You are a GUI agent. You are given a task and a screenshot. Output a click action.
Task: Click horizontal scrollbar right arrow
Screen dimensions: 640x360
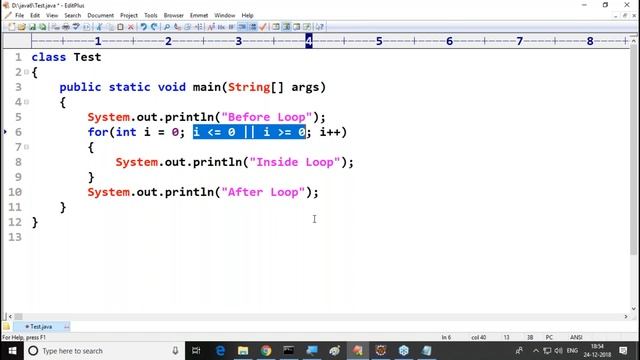(x=626, y=316)
